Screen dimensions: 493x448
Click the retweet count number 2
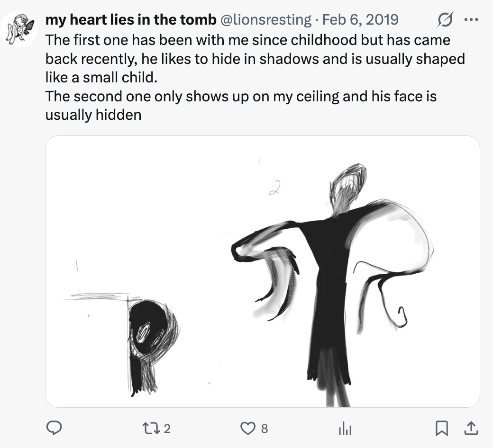pyautogui.click(x=167, y=429)
